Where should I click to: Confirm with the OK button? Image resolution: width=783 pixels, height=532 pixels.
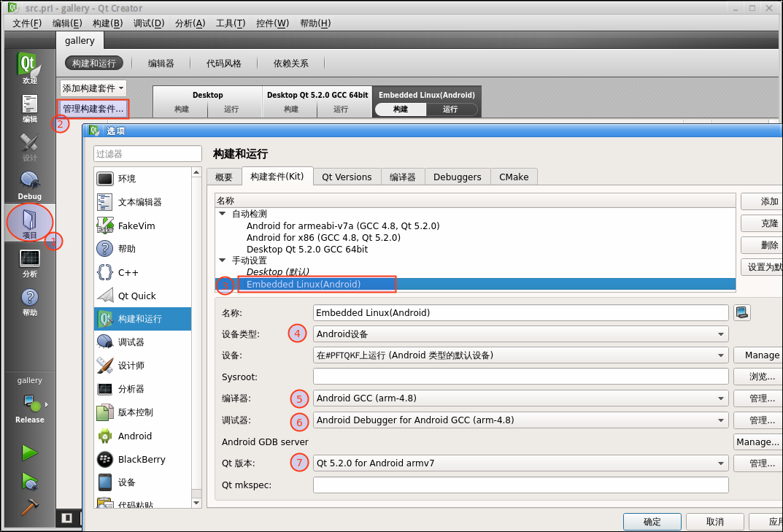pos(652,522)
